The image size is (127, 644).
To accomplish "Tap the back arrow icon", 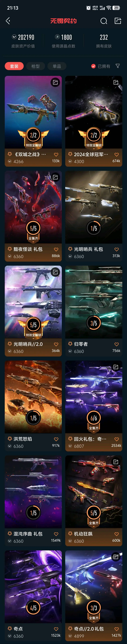I will pos(8,21).
